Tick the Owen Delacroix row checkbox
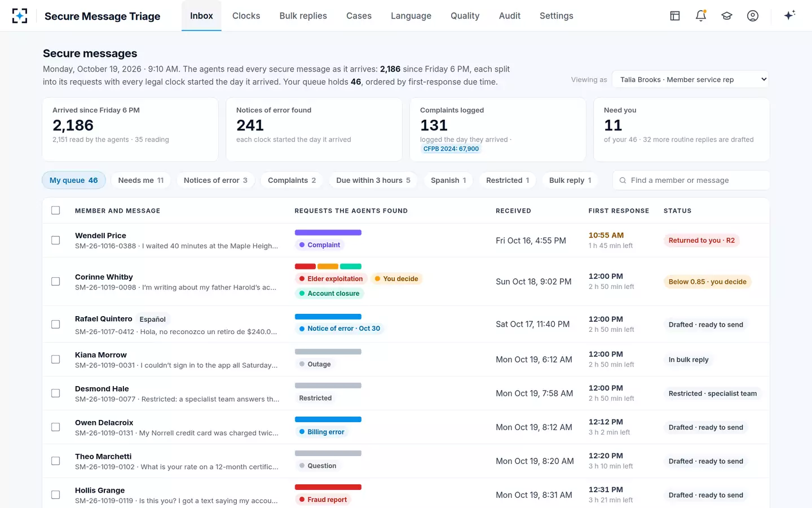 point(56,427)
